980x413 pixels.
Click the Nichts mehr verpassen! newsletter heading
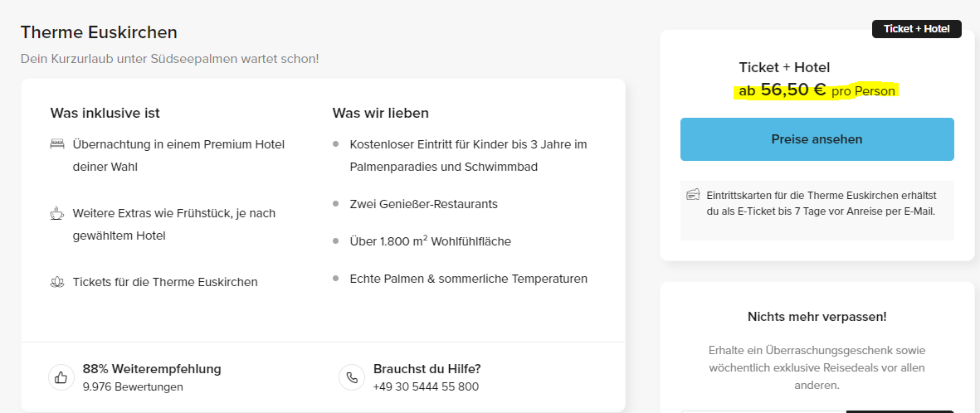[x=817, y=317]
